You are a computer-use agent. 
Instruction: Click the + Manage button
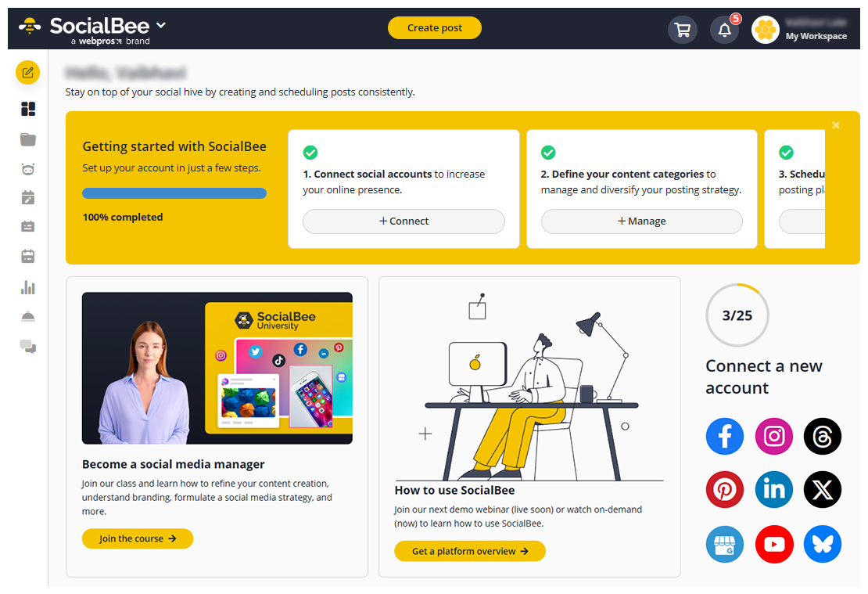tap(641, 221)
